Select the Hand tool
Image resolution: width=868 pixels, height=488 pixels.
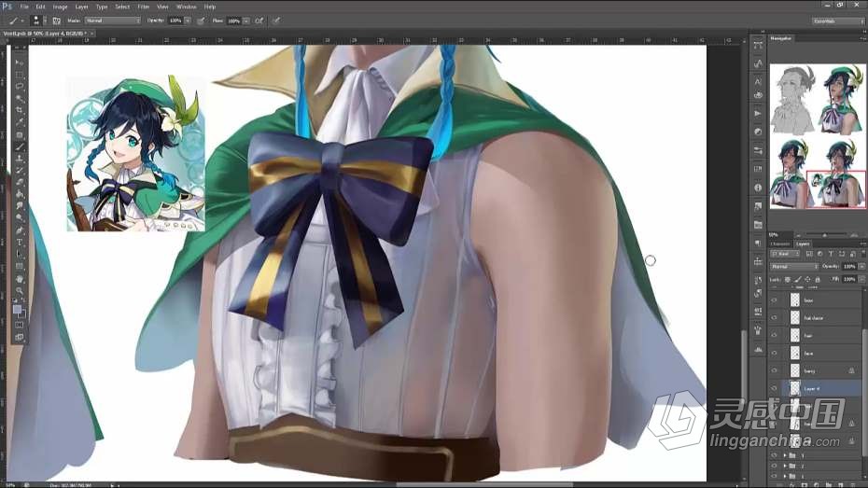[x=20, y=279]
